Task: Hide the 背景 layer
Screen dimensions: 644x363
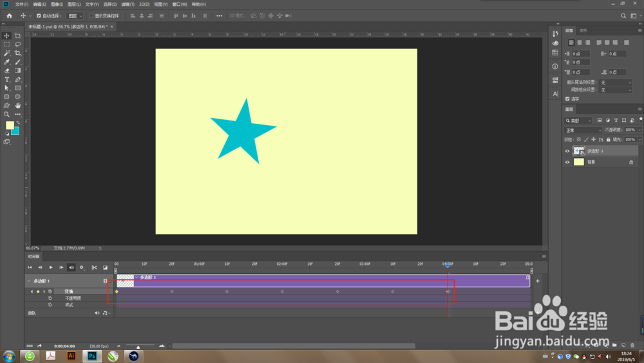Action: [567, 162]
